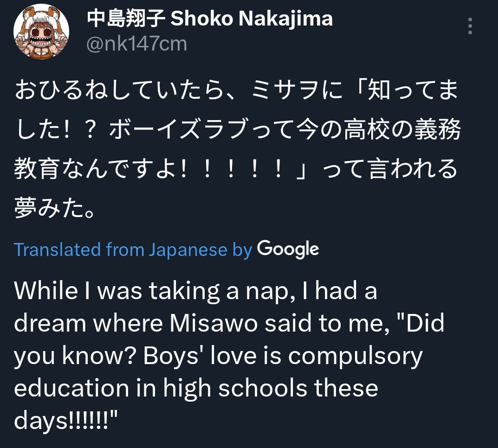
Task: Tap the English translated tweet paragraph
Action: click(229, 356)
